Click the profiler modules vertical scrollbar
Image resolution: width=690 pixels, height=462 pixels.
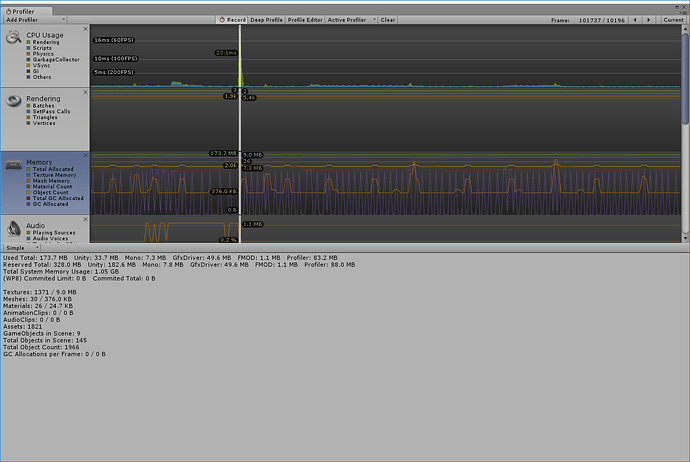point(685,79)
